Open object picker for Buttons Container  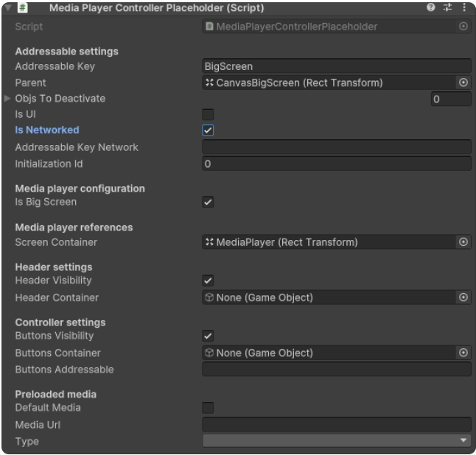pyautogui.click(x=463, y=353)
